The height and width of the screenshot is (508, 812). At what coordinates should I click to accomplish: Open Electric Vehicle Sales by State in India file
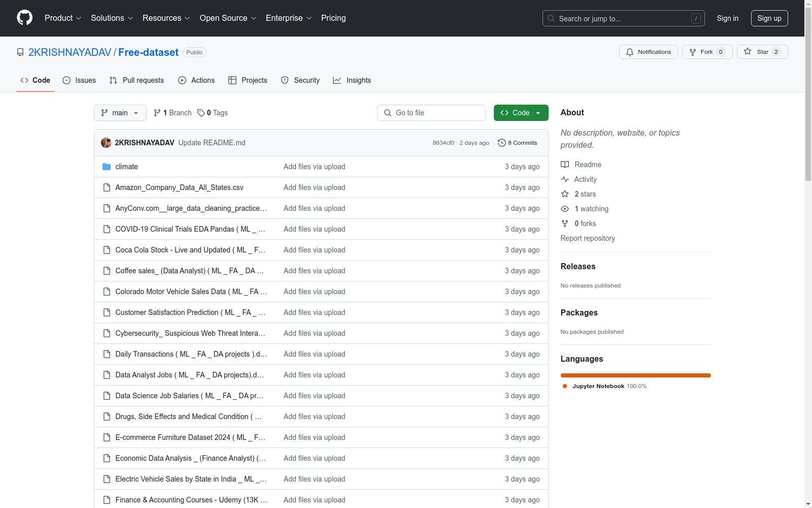pyautogui.click(x=191, y=479)
